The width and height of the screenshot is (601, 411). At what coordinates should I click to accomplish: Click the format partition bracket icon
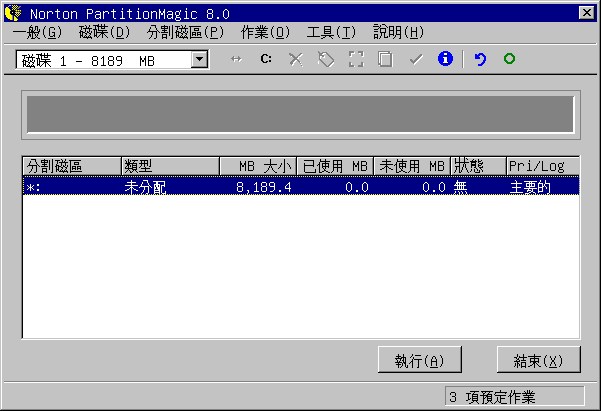(x=356, y=59)
